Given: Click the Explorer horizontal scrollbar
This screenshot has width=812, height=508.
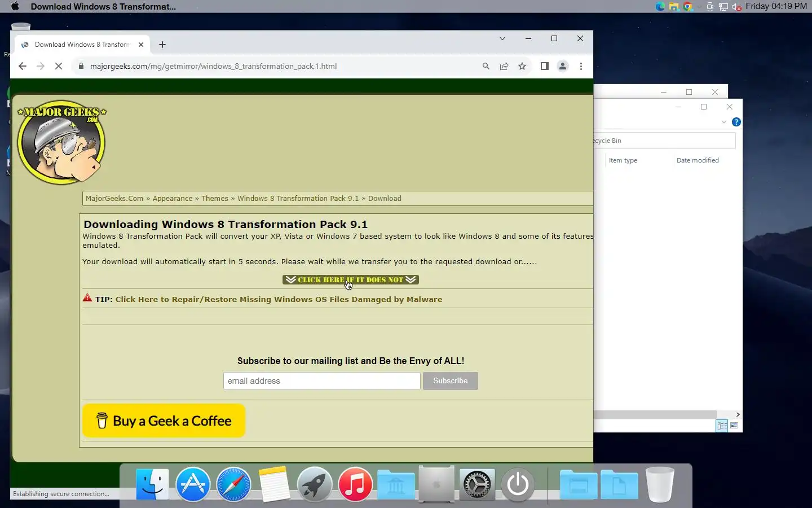Looking at the screenshot, I should (655, 414).
